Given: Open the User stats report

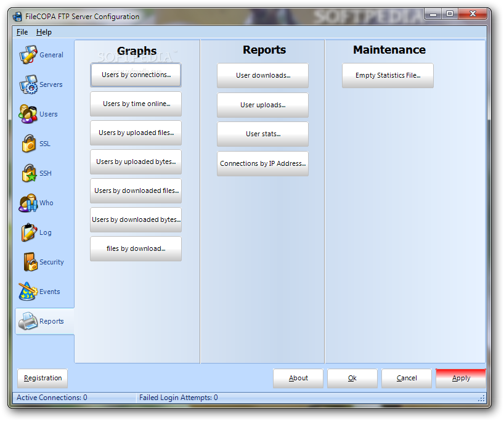Looking at the screenshot, I should coord(263,134).
